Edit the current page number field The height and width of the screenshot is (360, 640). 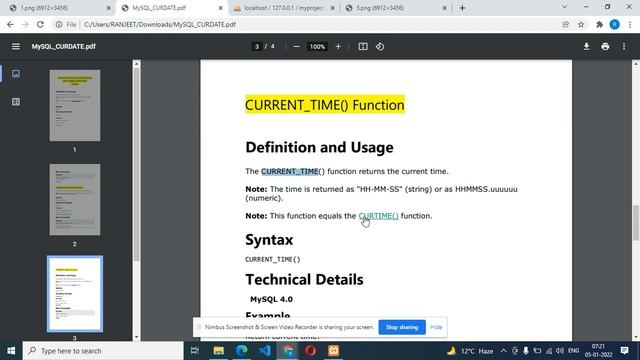(x=257, y=47)
